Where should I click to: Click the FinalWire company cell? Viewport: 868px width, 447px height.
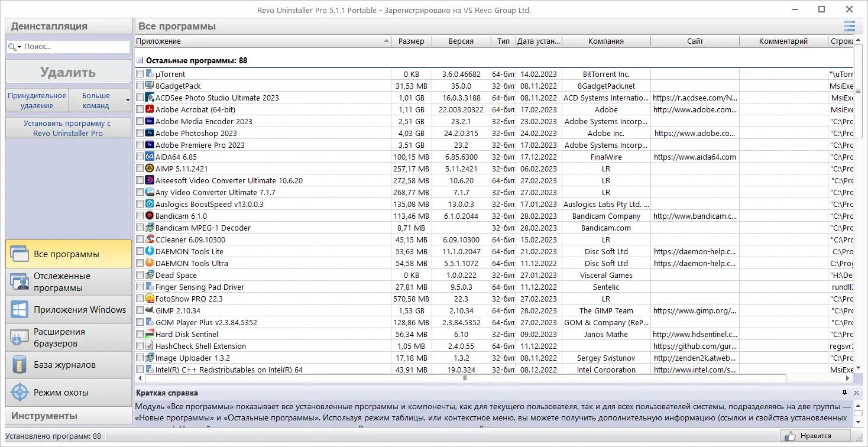click(606, 157)
